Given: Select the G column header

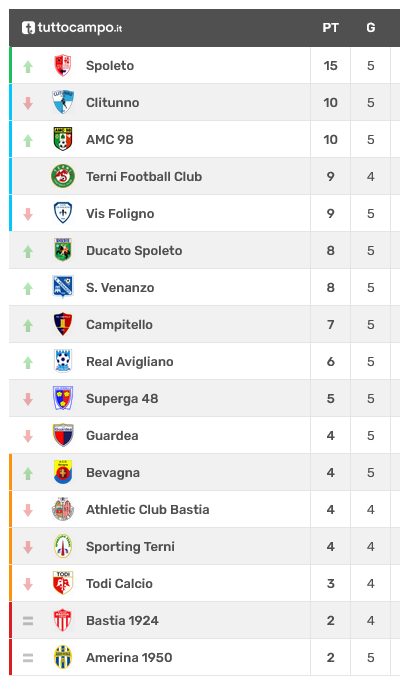Looking at the screenshot, I should (371, 28).
